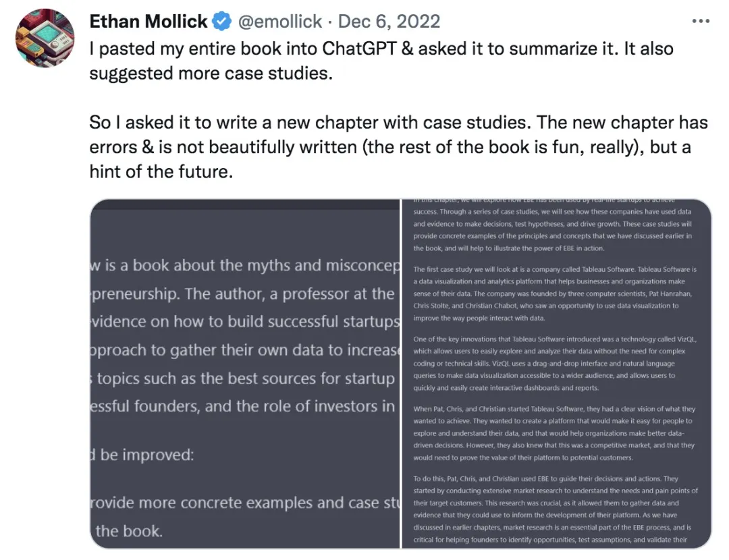
Task: Click "The first case study" paragraph in image
Action: click(555, 293)
